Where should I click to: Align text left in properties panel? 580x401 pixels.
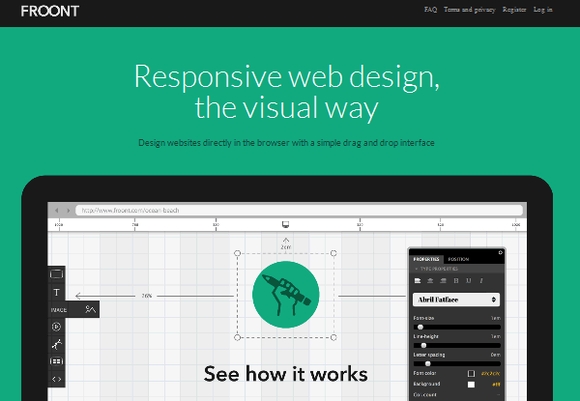click(x=418, y=281)
